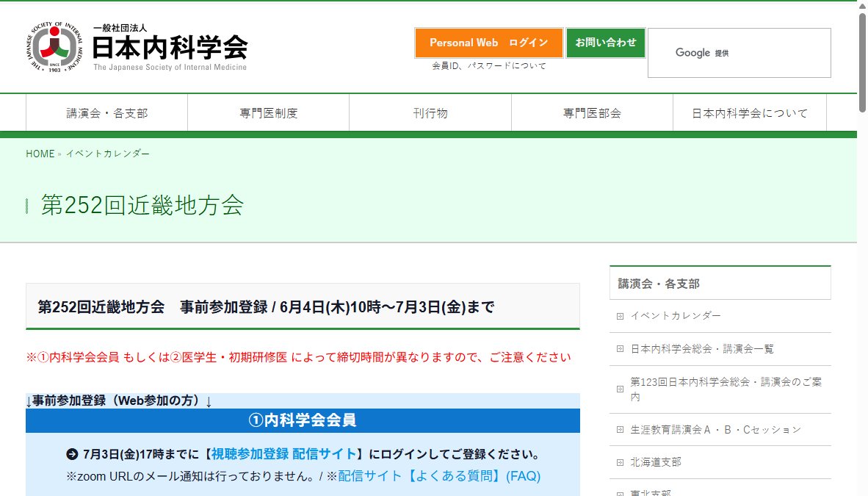This screenshot has height=496, width=868.
Task: Go to HOME via breadcrumb
Action: (x=40, y=154)
